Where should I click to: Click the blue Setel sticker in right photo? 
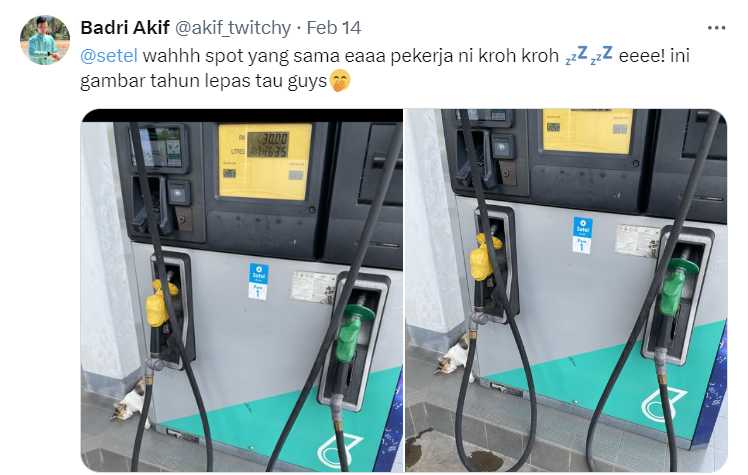[582, 235]
